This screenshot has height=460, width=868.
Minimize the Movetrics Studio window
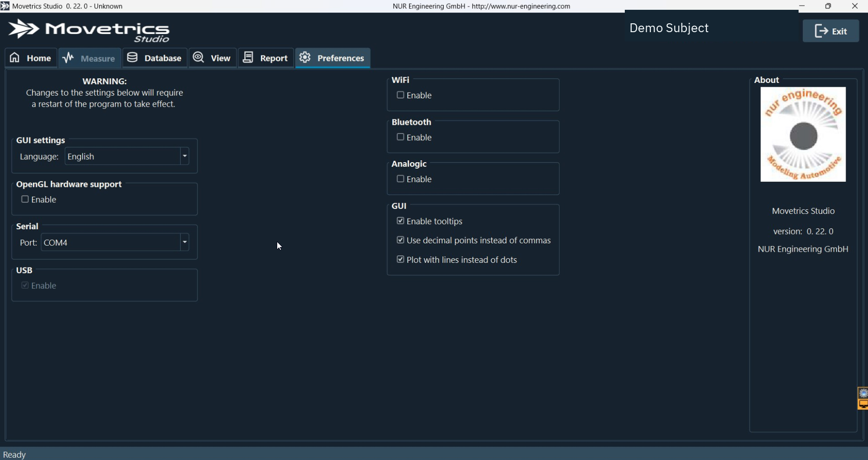[x=802, y=6]
